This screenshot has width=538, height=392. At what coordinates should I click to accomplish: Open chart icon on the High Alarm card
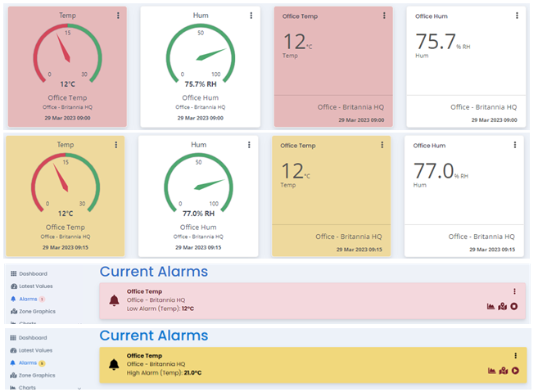coord(491,371)
